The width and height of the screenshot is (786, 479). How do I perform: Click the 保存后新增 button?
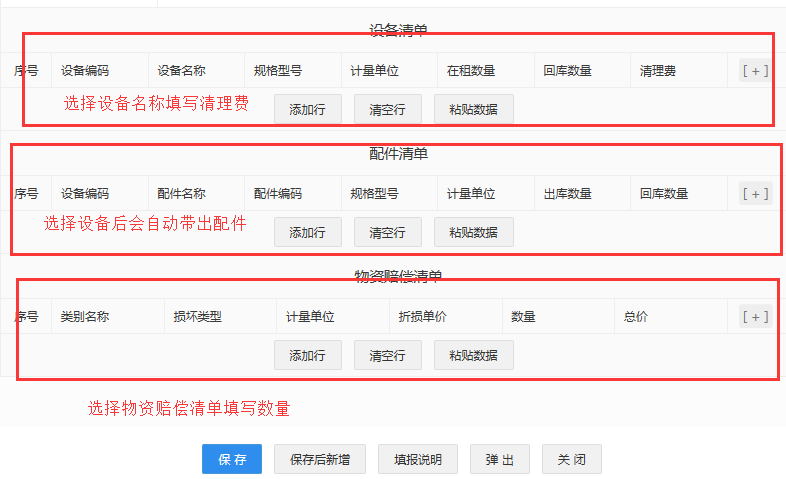320,459
